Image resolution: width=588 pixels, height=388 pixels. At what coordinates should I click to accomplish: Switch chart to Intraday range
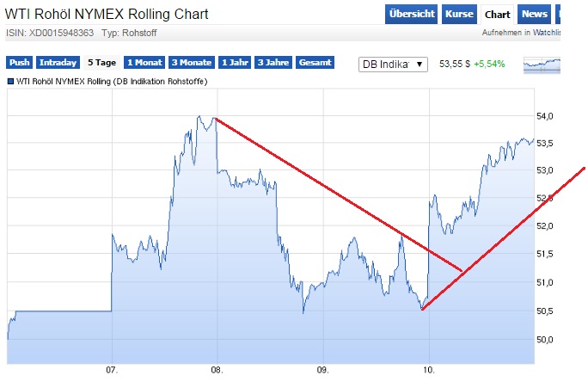pos(58,63)
